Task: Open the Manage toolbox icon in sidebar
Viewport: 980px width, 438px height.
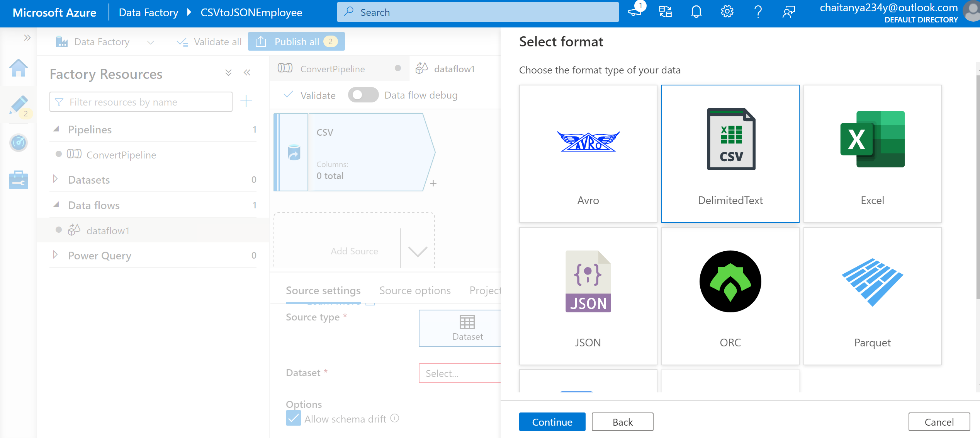Action: click(x=18, y=179)
